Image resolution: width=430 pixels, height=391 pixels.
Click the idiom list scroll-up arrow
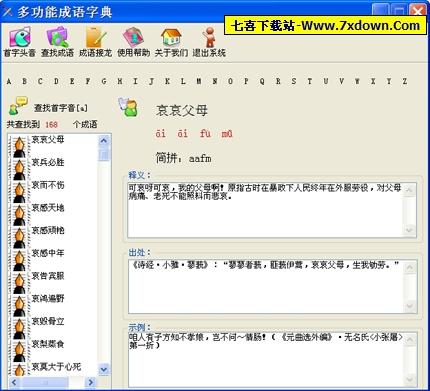pyautogui.click(x=104, y=140)
